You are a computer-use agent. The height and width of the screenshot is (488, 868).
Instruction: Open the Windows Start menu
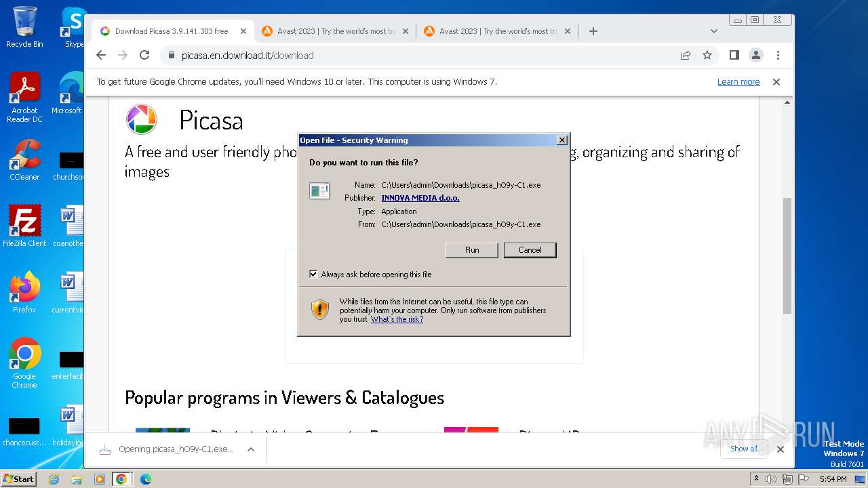click(18, 479)
